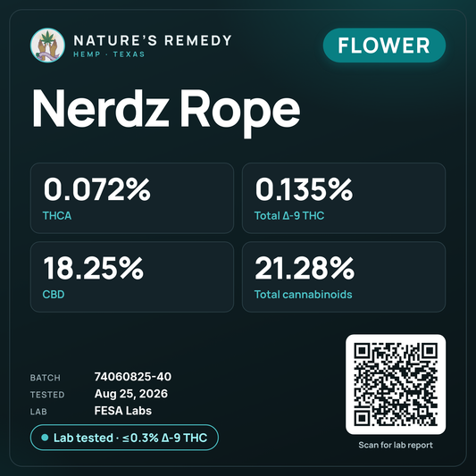Viewport: 476px width, 476px height.
Task: Click the QR code for lab report
Action: [396, 384]
